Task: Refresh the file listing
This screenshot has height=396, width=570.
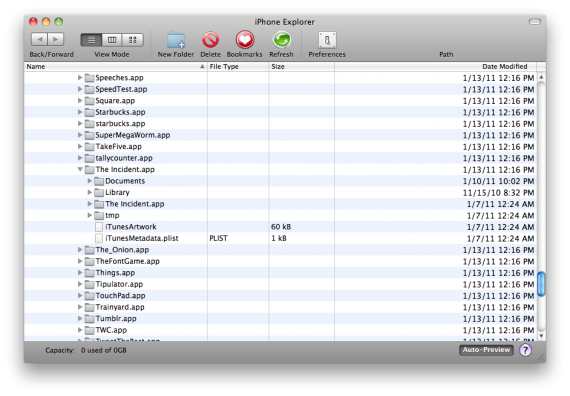Action: [281, 40]
